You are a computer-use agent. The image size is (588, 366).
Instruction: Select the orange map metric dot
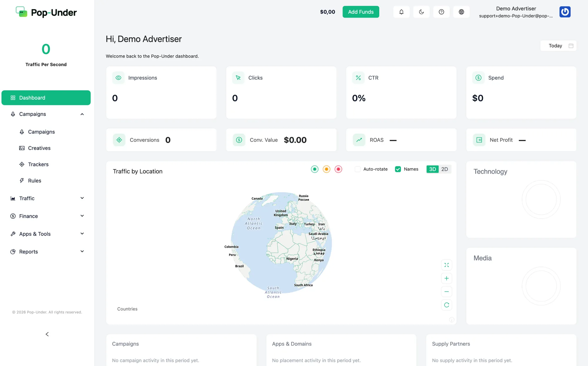point(326,169)
